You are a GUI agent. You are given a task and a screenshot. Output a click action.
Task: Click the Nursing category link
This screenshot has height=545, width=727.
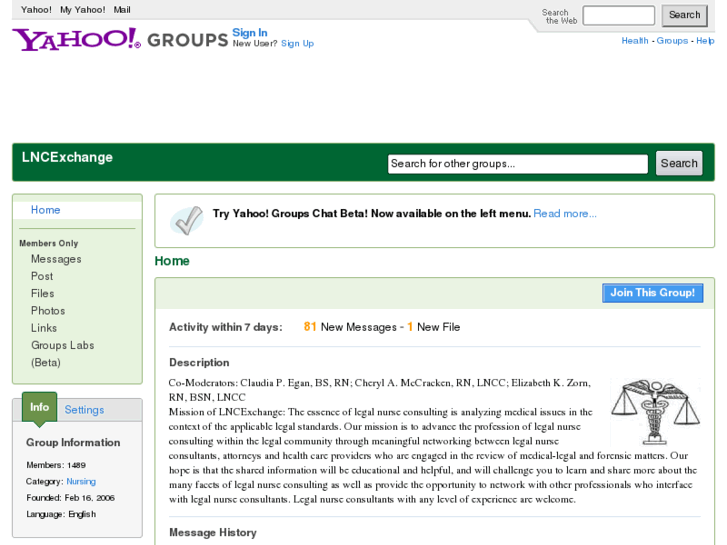(81, 481)
